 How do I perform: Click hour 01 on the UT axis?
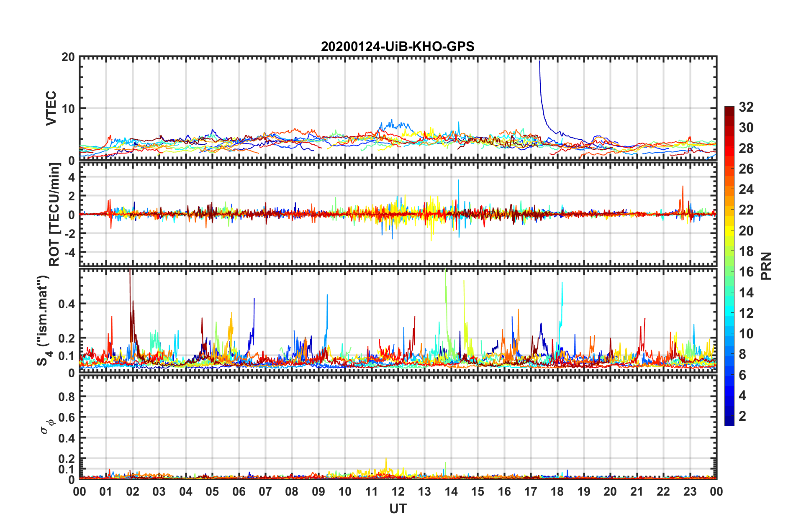pos(106,491)
